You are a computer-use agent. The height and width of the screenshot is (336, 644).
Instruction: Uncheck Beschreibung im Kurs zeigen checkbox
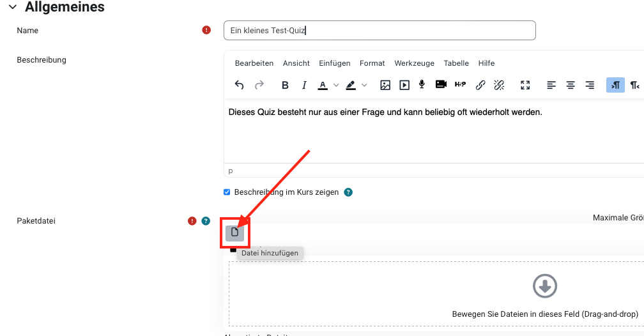click(227, 192)
